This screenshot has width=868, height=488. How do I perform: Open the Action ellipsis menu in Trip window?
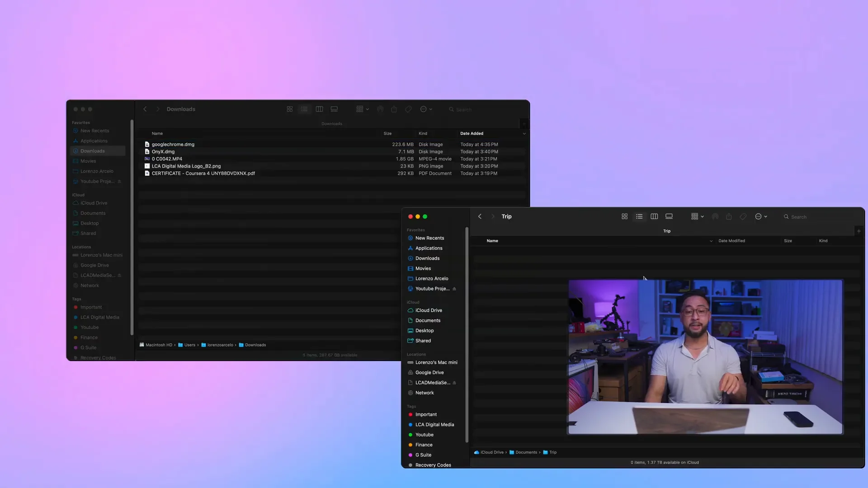pyautogui.click(x=761, y=216)
